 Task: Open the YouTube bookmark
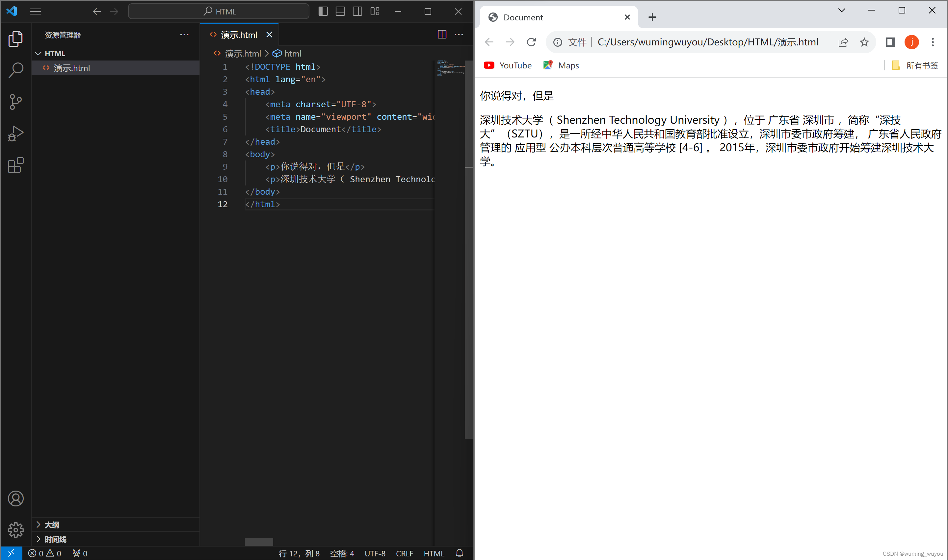508,65
